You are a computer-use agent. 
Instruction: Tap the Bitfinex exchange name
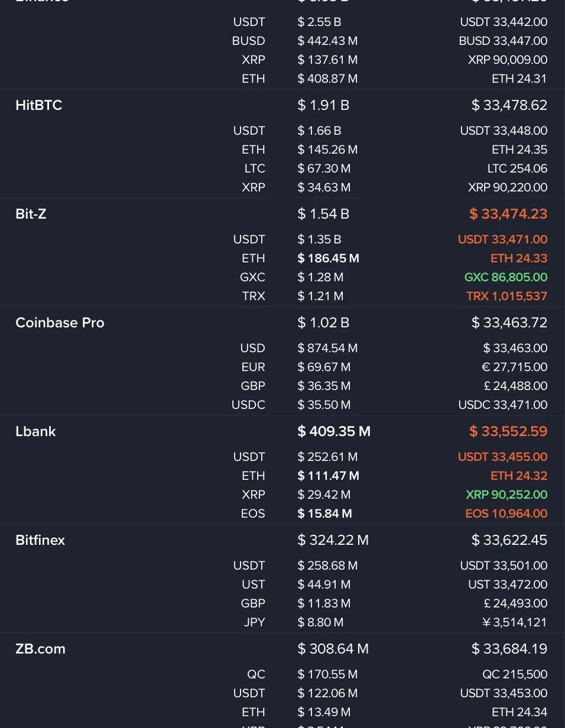[40, 540]
